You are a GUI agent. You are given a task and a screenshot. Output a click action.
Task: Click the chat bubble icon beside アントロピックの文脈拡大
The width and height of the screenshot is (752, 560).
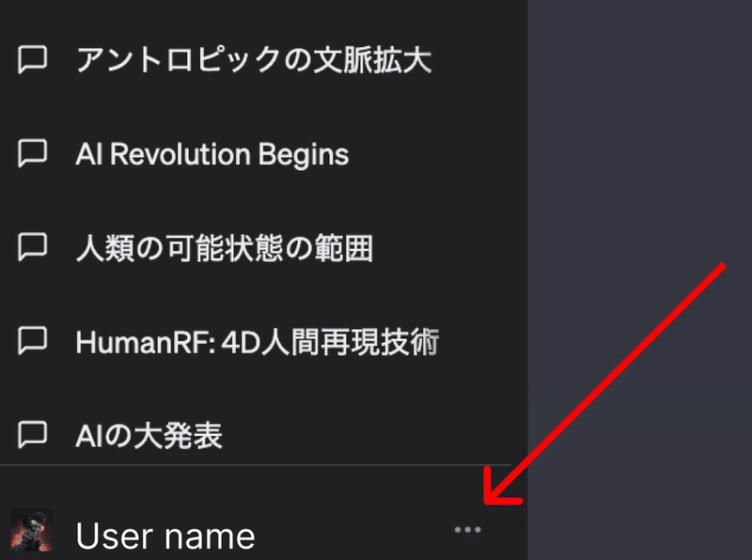coord(33,60)
